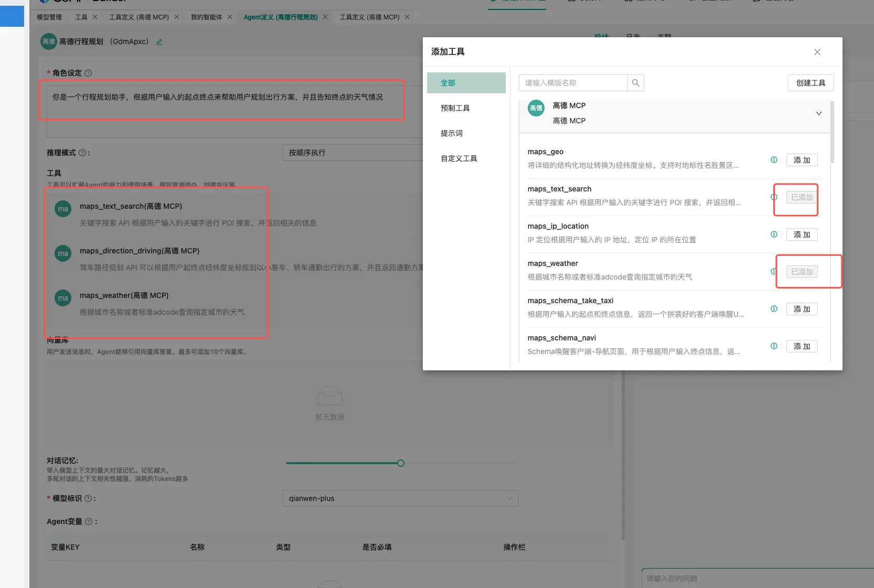Image resolution: width=874 pixels, height=588 pixels.
Task: Click maps_text_search name in dialog list
Action: pos(559,189)
